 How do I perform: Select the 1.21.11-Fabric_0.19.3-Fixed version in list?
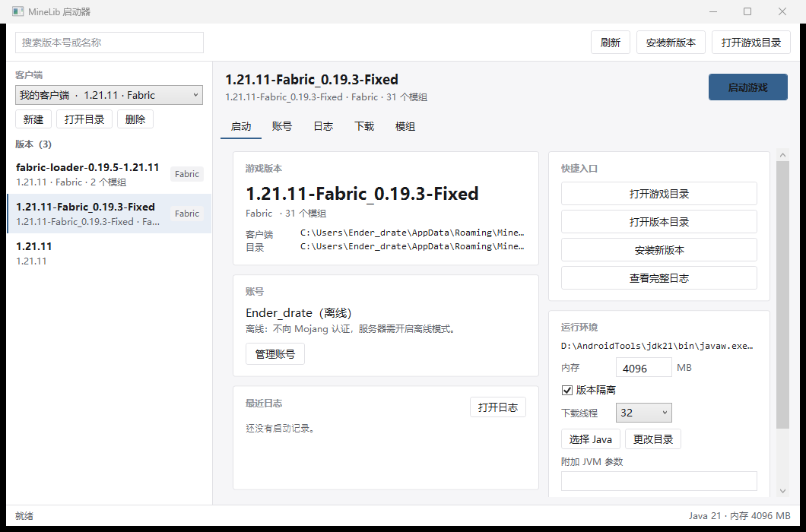tap(109, 214)
